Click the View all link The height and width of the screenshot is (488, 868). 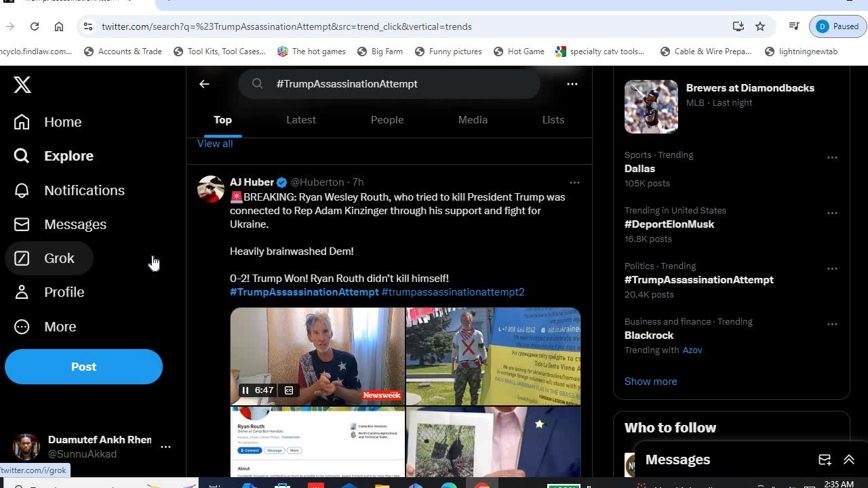(215, 144)
